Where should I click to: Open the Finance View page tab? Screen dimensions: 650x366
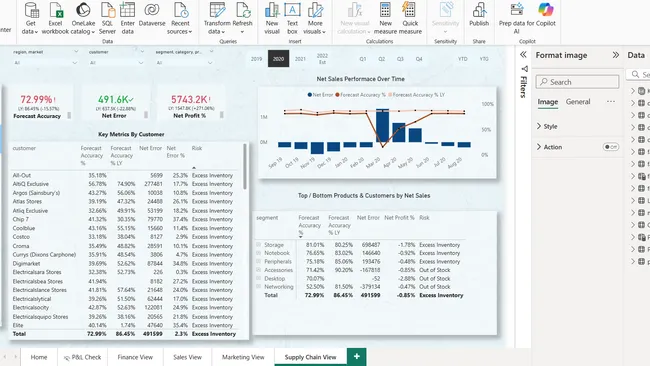(135, 357)
